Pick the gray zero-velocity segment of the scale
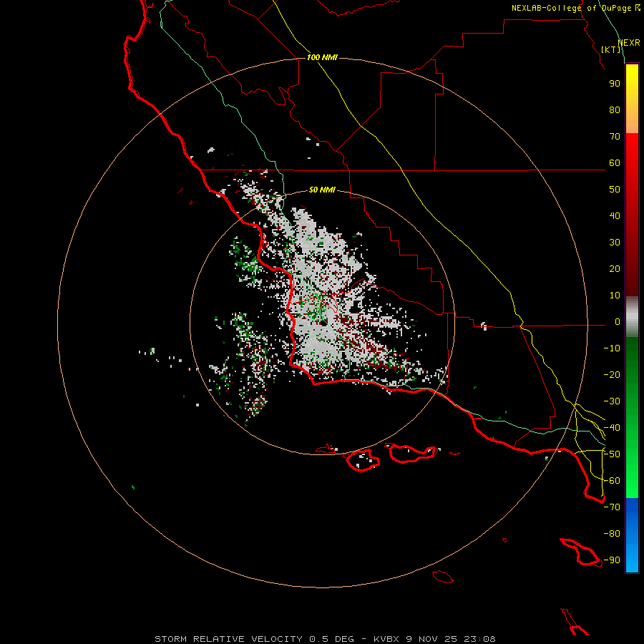 point(632,317)
